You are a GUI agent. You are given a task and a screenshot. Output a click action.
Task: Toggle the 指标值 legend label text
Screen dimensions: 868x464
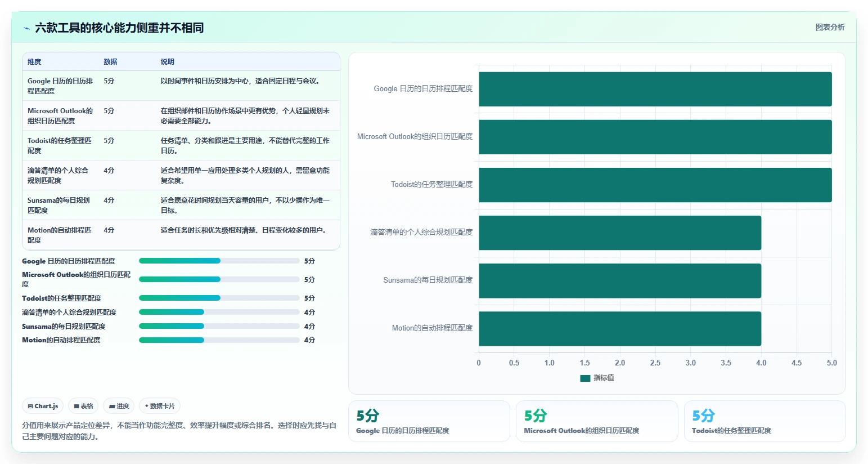point(604,378)
